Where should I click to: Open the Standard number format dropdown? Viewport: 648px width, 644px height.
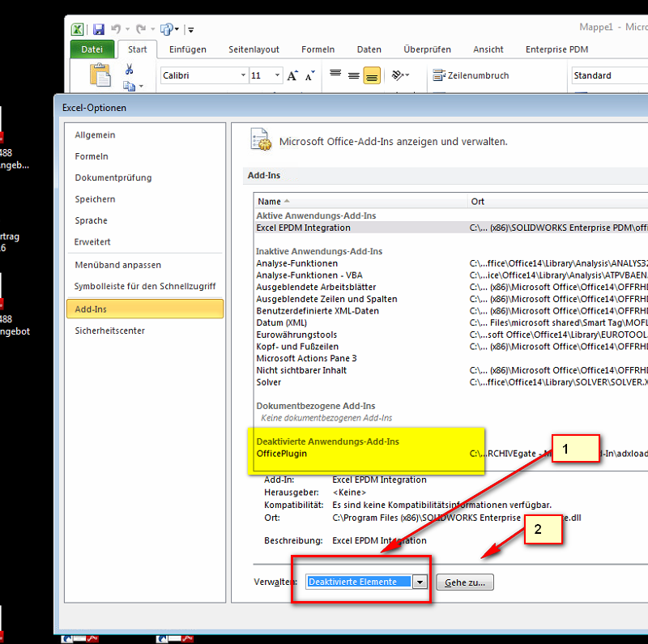(x=610, y=75)
